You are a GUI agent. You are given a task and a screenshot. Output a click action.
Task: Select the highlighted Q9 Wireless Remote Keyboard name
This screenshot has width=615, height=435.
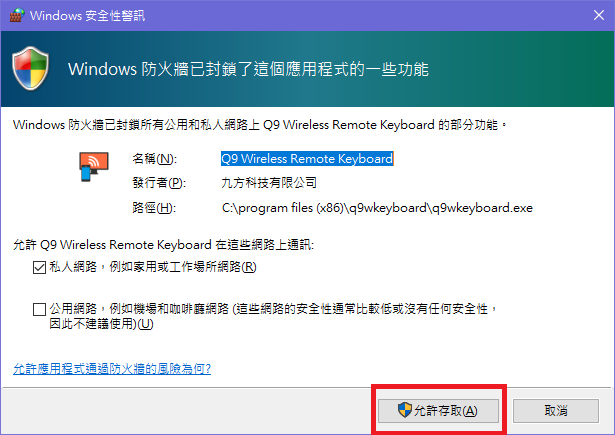click(x=307, y=158)
